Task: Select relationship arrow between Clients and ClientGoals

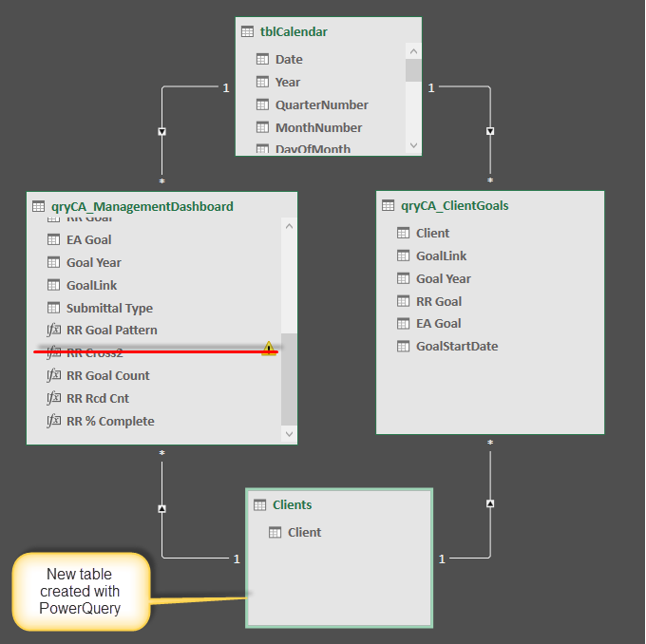Action: [490, 503]
